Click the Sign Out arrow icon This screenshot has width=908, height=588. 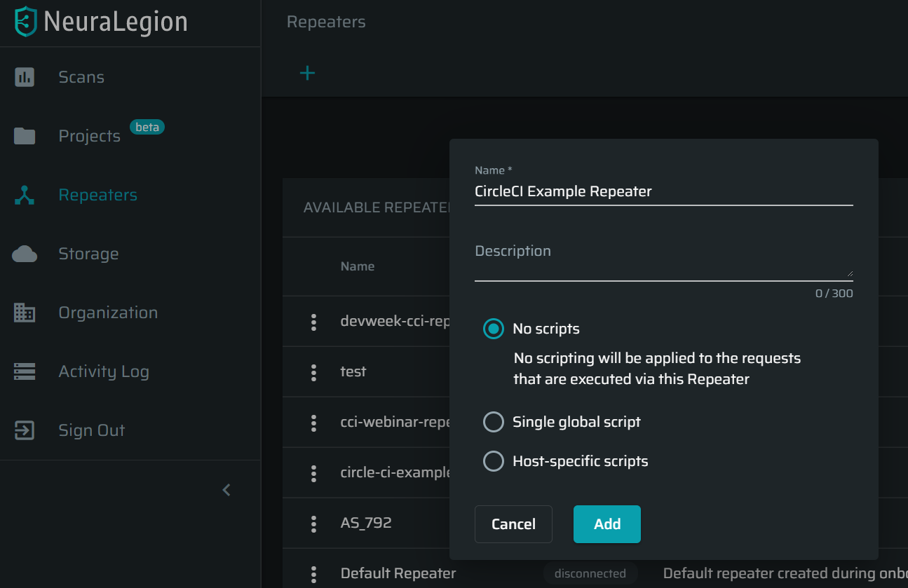(25, 430)
